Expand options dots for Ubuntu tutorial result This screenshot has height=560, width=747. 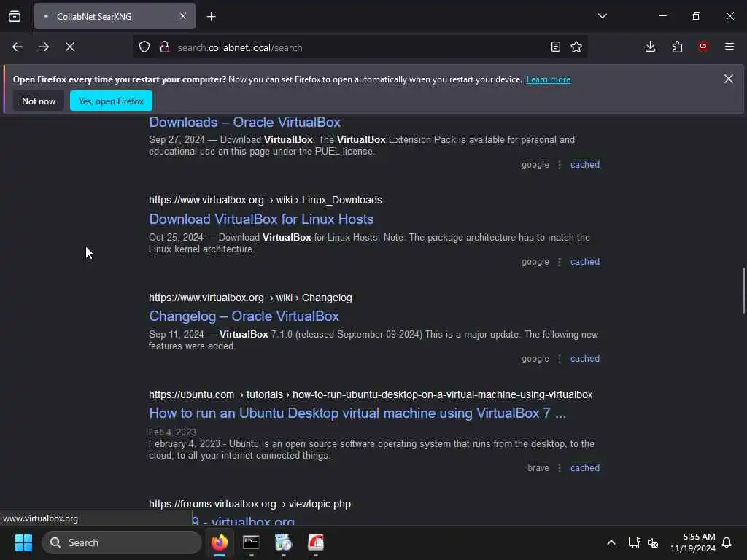(x=560, y=468)
